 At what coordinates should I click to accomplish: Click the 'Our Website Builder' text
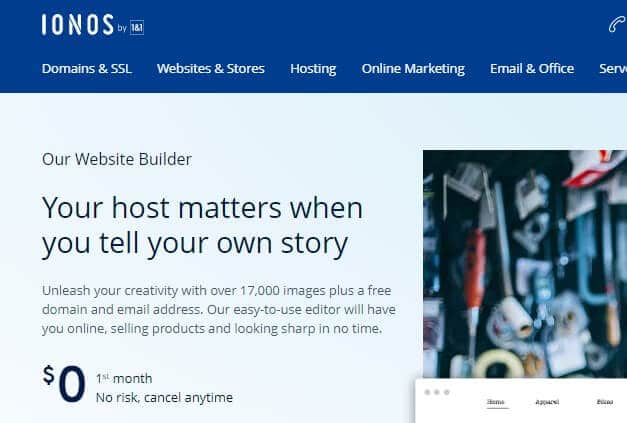coord(117,159)
